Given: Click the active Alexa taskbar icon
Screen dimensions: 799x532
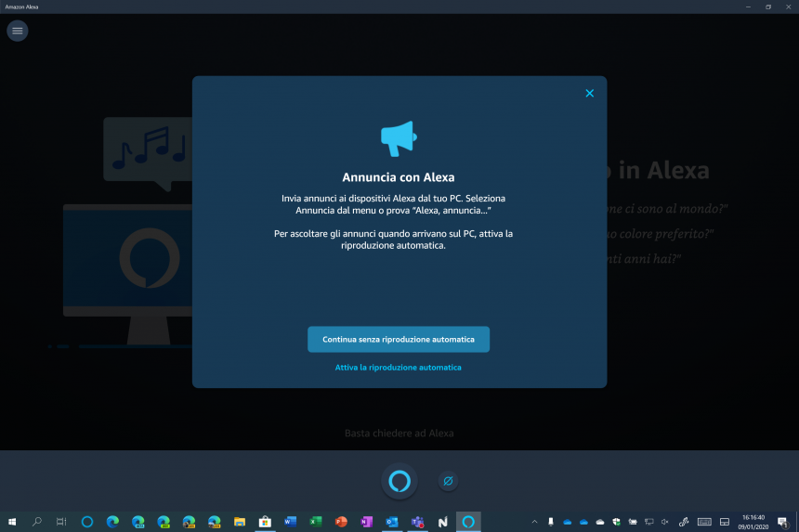Looking at the screenshot, I should click(468, 522).
